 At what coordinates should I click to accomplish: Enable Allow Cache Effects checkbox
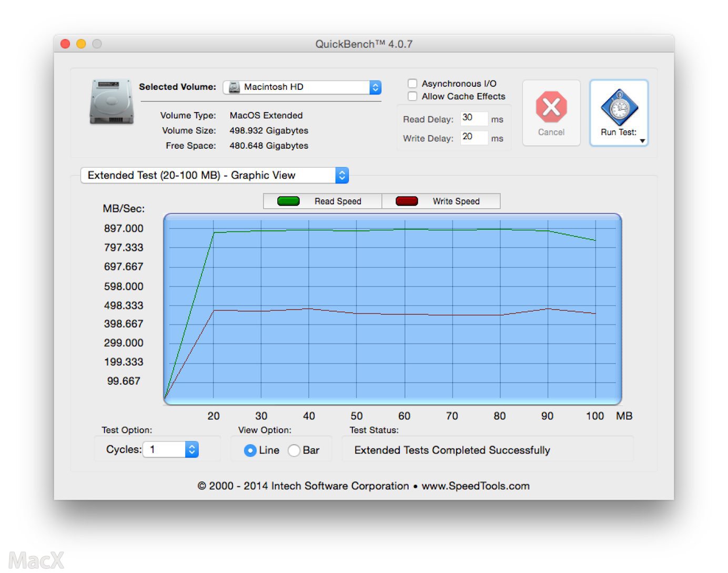tap(413, 96)
